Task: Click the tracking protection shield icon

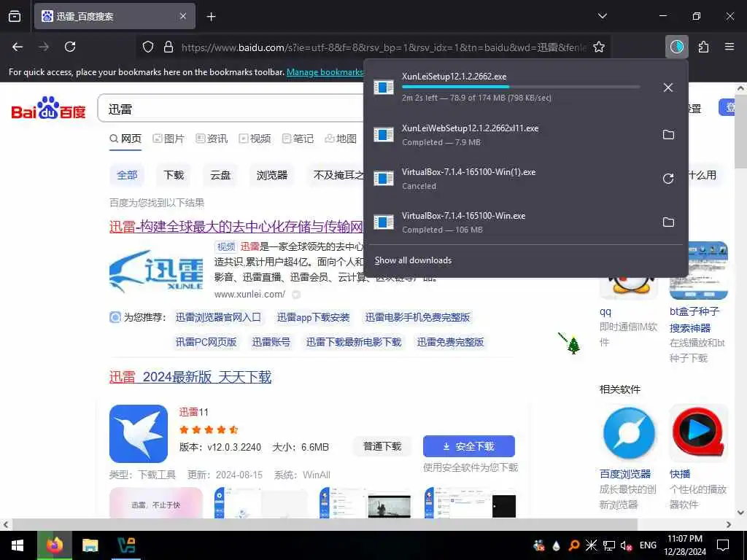Action: [x=148, y=47]
